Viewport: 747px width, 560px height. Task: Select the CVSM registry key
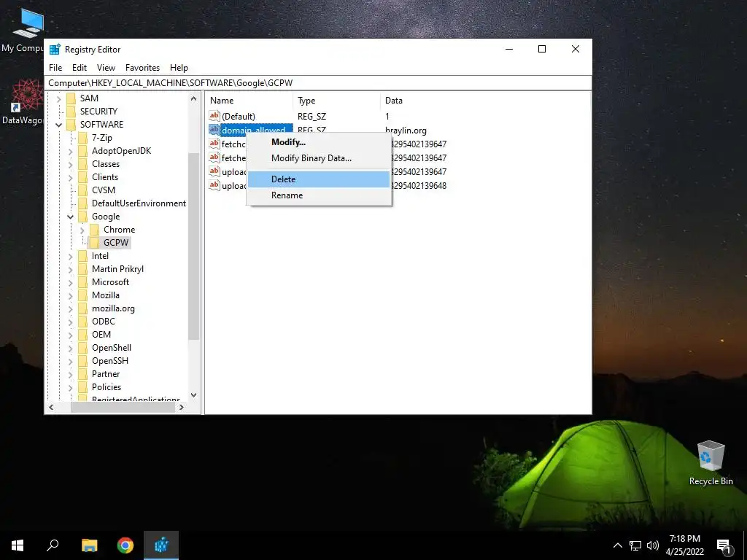[104, 190]
